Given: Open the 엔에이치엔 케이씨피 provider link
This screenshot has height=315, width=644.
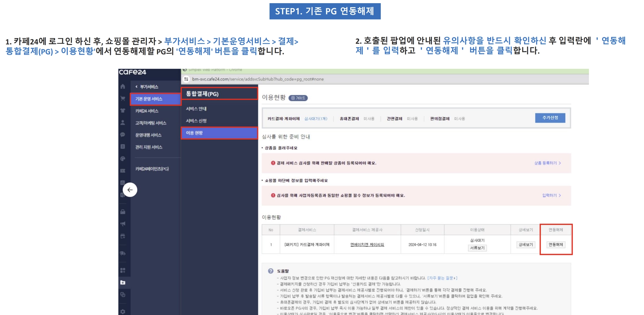Looking at the screenshot, I should click(x=367, y=245).
